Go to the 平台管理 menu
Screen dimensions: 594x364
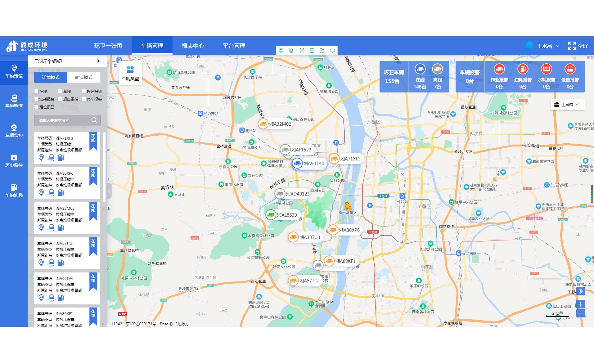tap(234, 46)
